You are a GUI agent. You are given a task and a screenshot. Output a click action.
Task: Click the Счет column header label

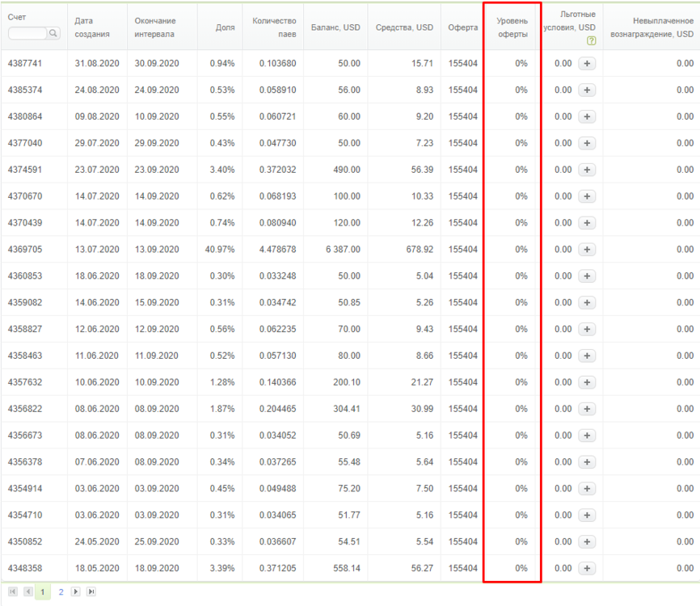[x=16, y=17]
